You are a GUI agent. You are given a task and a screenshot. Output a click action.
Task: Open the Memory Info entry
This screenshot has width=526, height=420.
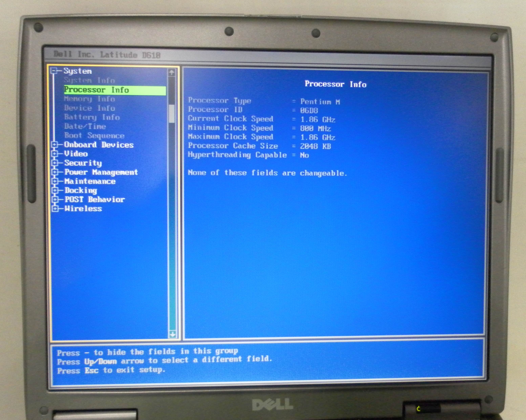coord(89,99)
